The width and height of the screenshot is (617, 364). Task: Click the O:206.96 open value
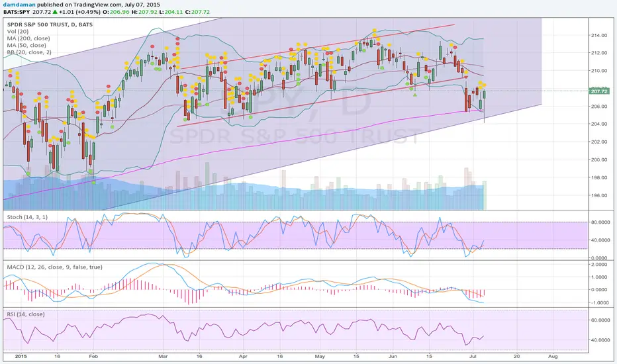[x=116, y=12]
